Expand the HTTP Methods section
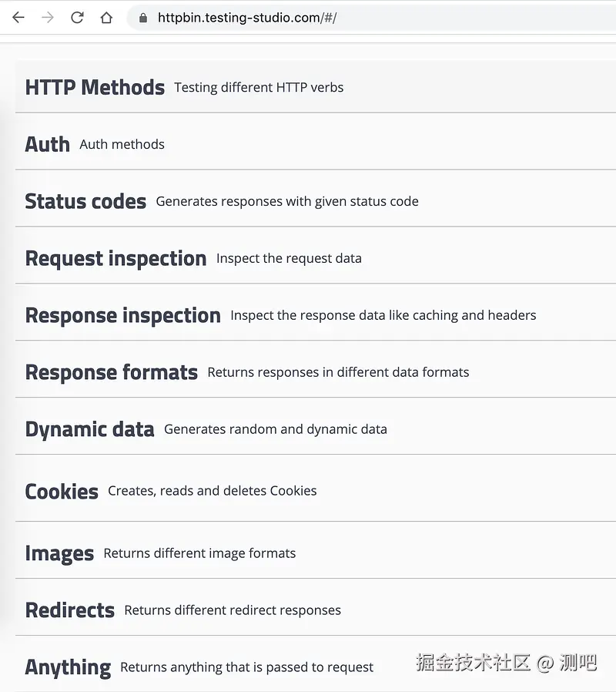This screenshot has width=616, height=692. coord(95,88)
